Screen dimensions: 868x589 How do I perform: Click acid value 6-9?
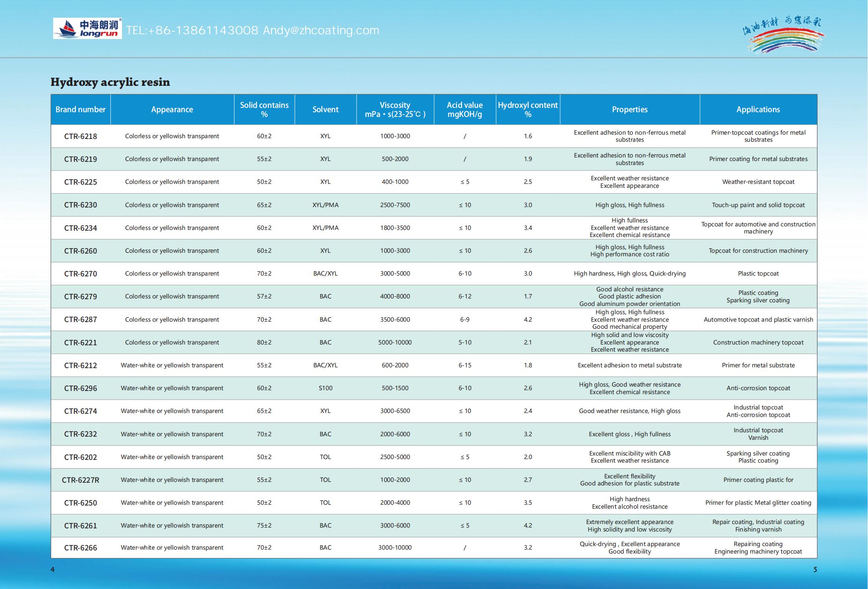465,319
